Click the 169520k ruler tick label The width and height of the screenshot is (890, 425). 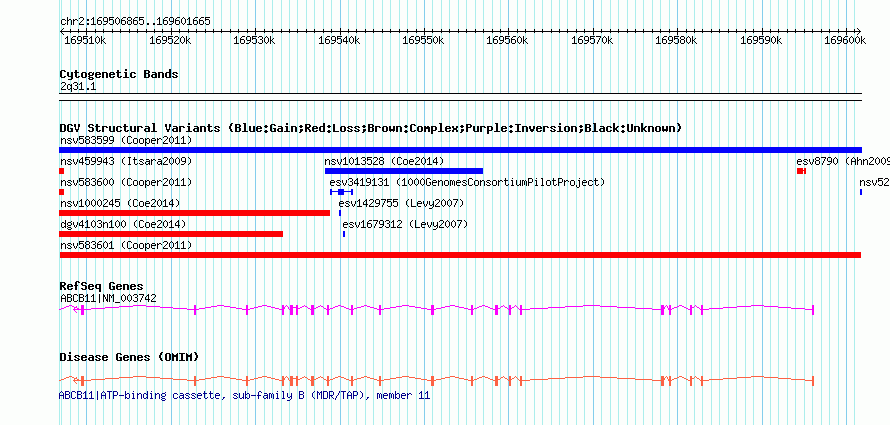(x=170, y=40)
